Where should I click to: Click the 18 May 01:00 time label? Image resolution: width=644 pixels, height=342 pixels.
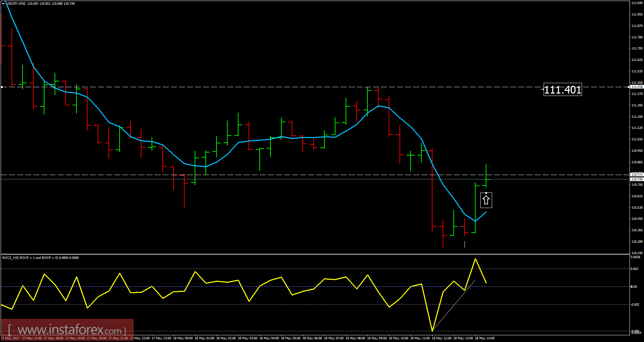pos(204,338)
